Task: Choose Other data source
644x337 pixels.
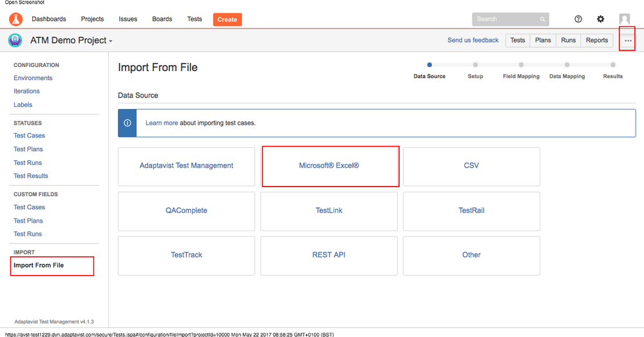Action: [x=471, y=256]
